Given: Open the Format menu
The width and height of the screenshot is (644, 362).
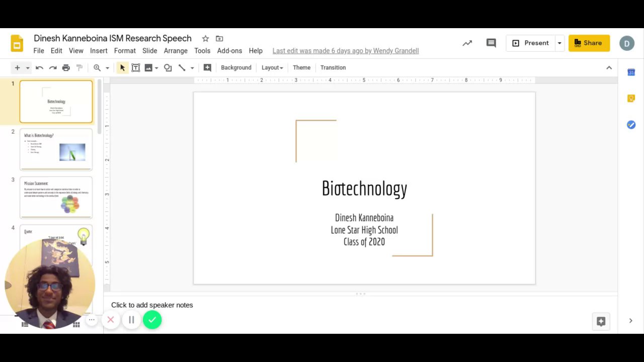Looking at the screenshot, I should 125,51.
